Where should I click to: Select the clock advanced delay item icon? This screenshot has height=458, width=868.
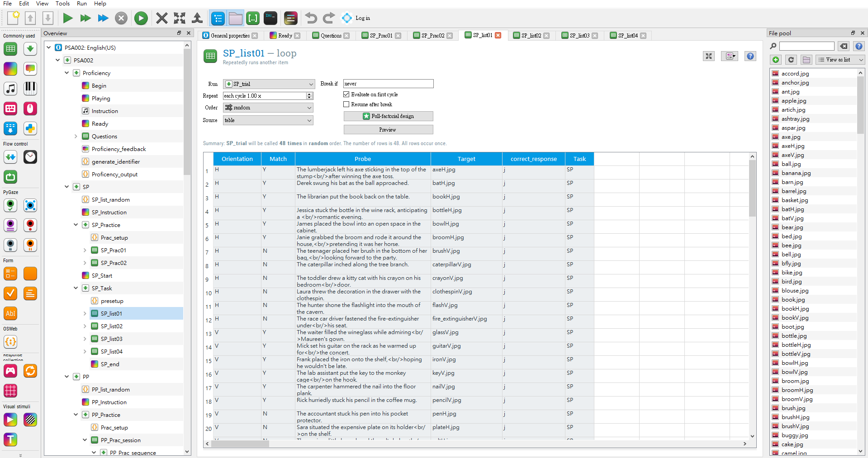pos(30,157)
